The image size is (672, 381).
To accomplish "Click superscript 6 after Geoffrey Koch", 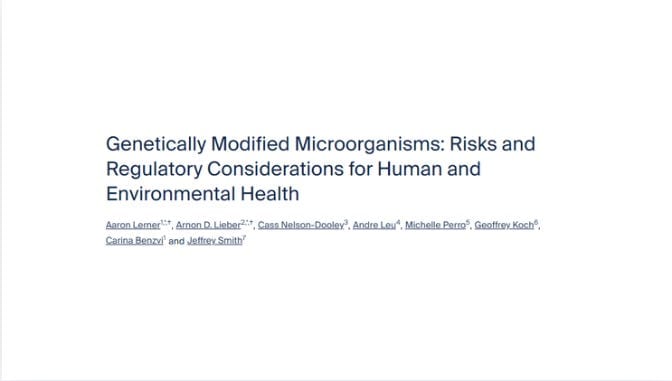I will pyautogui.click(x=536, y=222).
